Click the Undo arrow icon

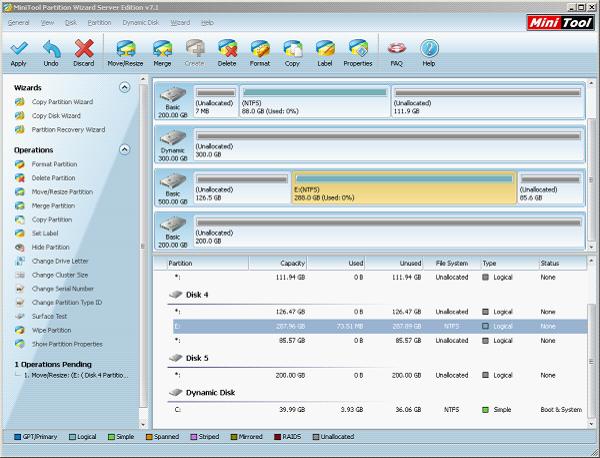pyautogui.click(x=51, y=49)
